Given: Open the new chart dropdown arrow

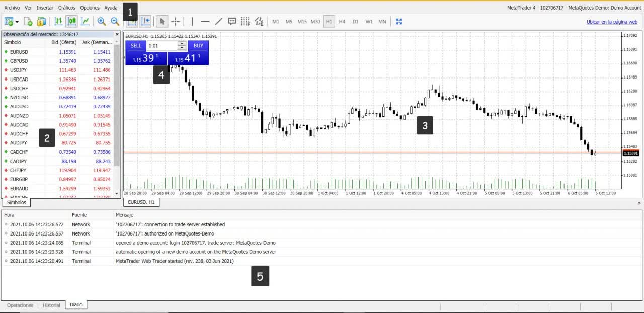Looking at the screenshot, I should click(17, 22).
